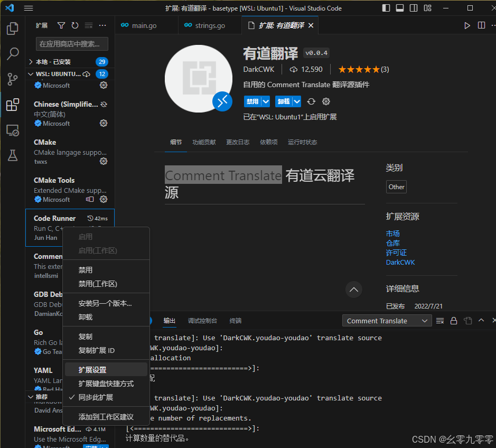Screen dimensions: 496x448
Task: Focus the marketplace search input field
Action: 72,44
